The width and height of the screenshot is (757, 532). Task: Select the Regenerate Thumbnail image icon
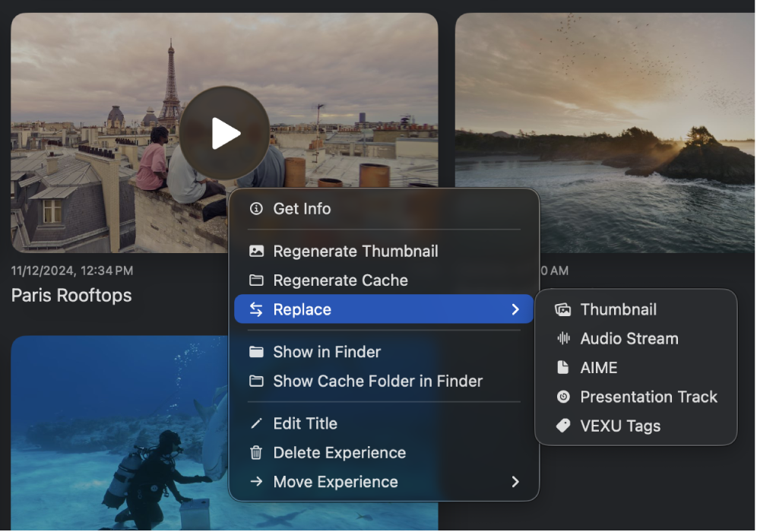pos(256,251)
